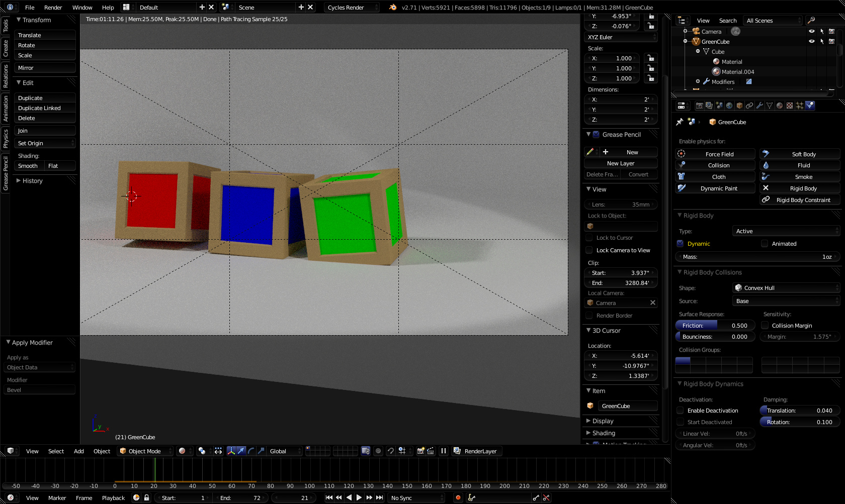The image size is (845, 504).
Task: Enable the Animated rigid body checkbox
Action: click(765, 244)
